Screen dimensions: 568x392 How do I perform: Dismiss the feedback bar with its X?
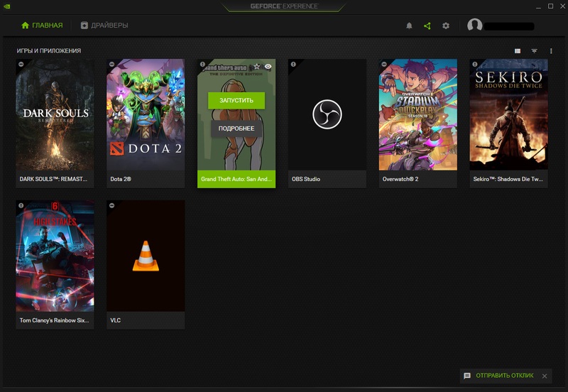545,376
